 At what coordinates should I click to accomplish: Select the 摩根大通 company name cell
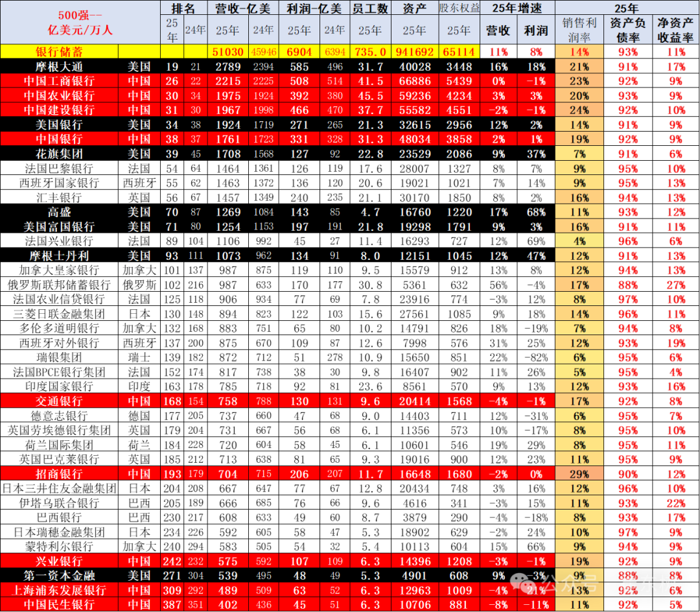pyautogui.click(x=59, y=67)
